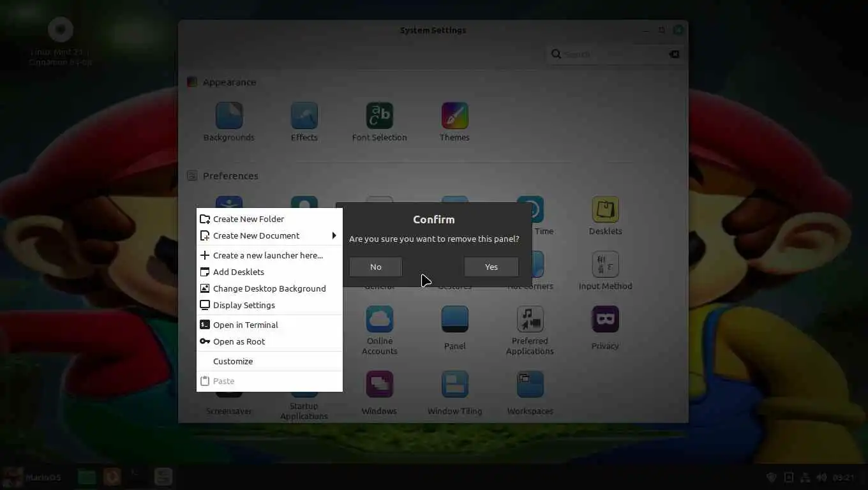Open the Themes settings icon
The width and height of the screenshot is (868, 490).
click(x=454, y=115)
